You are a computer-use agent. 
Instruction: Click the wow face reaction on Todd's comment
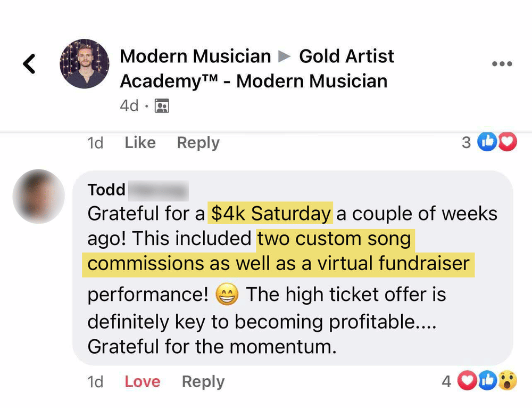pyautogui.click(x=508, y=381)
